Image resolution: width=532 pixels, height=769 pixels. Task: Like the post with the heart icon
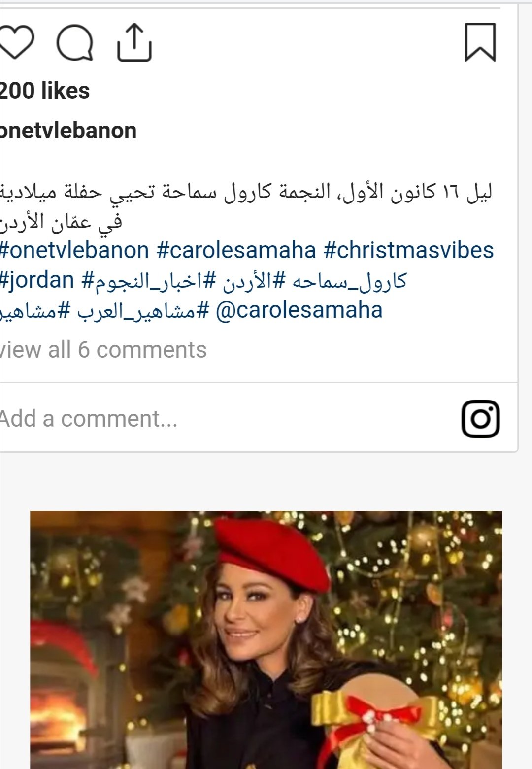16,42
